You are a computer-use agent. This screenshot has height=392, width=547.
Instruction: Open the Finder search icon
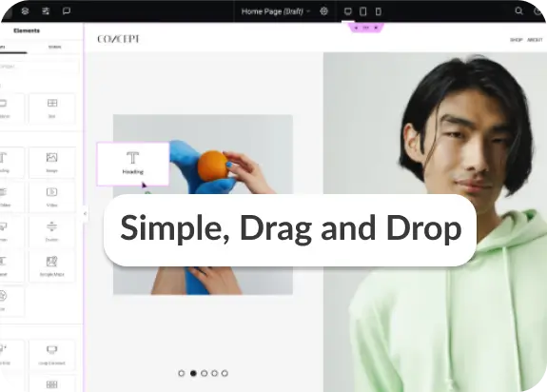coord(519,11)
